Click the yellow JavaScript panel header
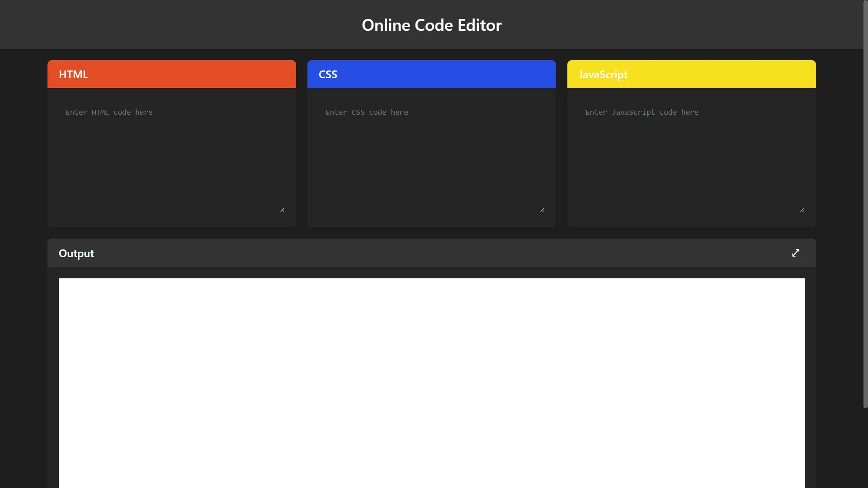 tap(692, 74)
